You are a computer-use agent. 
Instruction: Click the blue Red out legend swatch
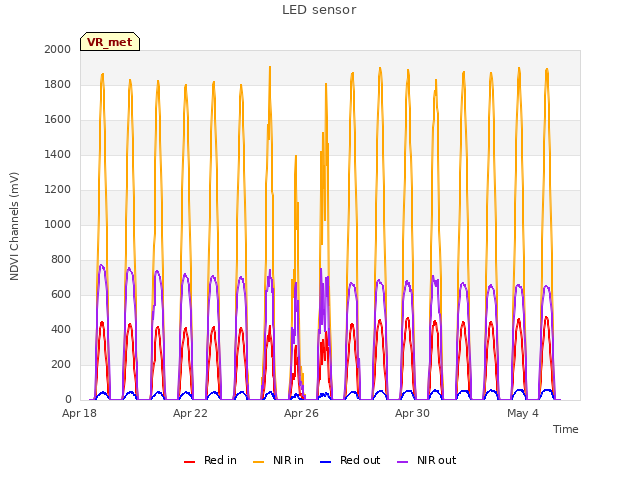[x=325, y=462]
